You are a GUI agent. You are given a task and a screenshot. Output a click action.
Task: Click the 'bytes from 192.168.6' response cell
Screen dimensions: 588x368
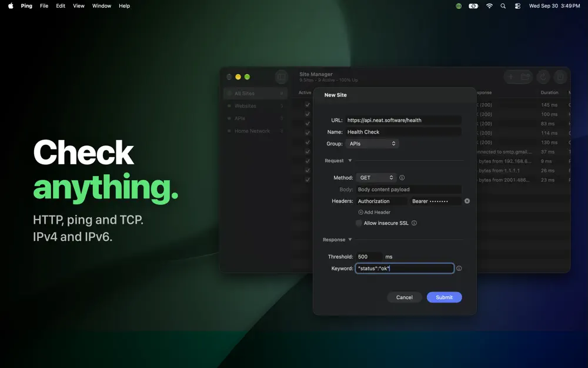(x=505, y=161)
